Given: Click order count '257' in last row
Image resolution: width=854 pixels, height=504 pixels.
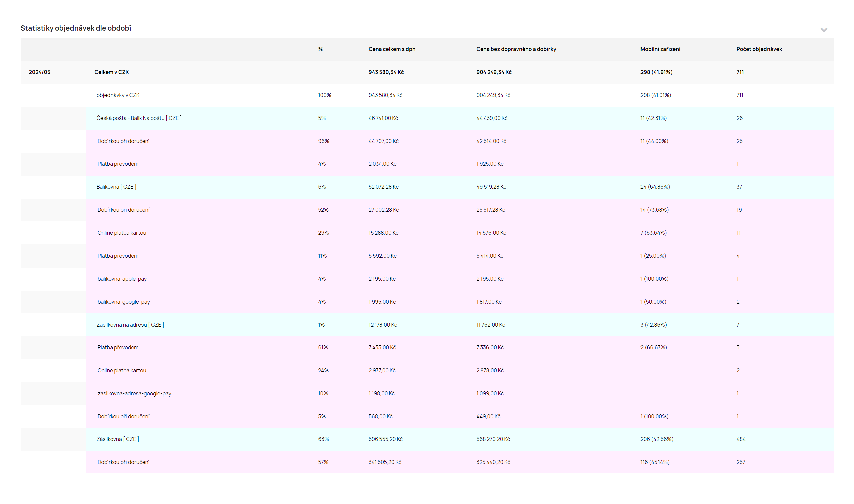Looking at the screenshot, I should (x=740, y=462).
